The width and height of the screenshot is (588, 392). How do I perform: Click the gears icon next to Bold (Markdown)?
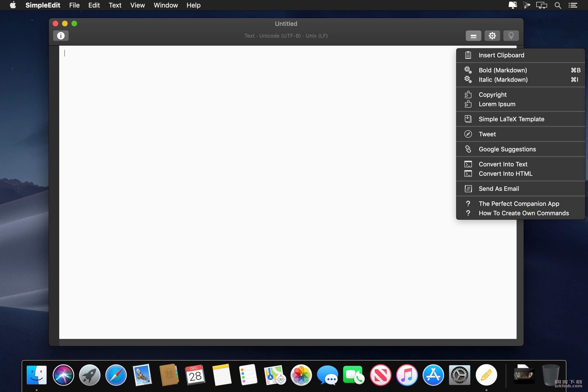[468, 70]
